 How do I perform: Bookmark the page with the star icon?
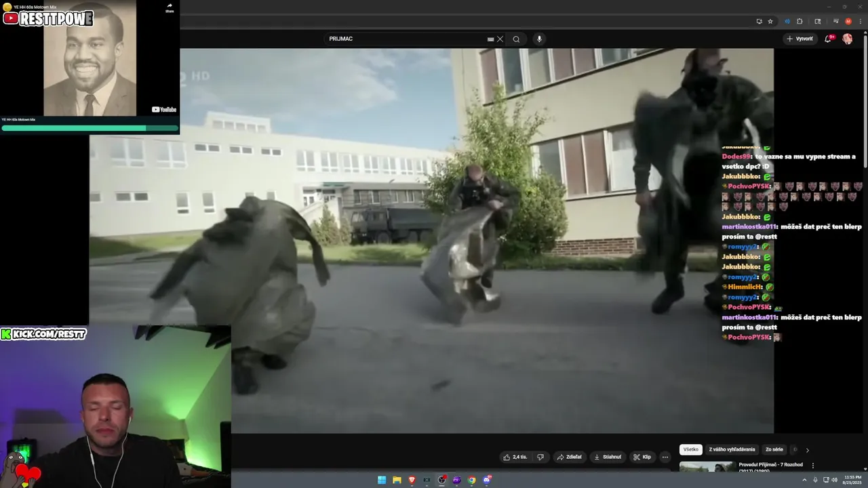pos(770,21)
